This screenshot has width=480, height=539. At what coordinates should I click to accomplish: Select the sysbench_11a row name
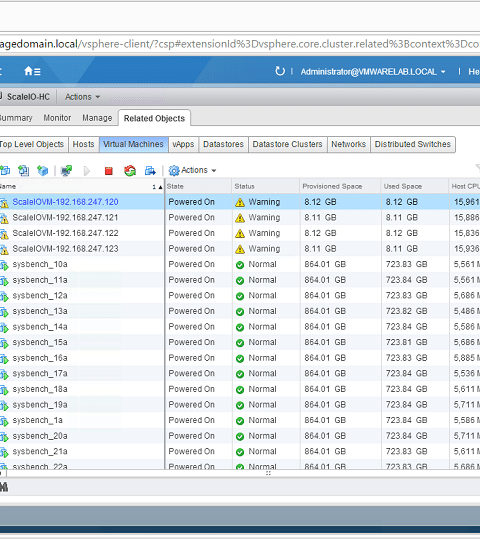[x=40, y=280]
